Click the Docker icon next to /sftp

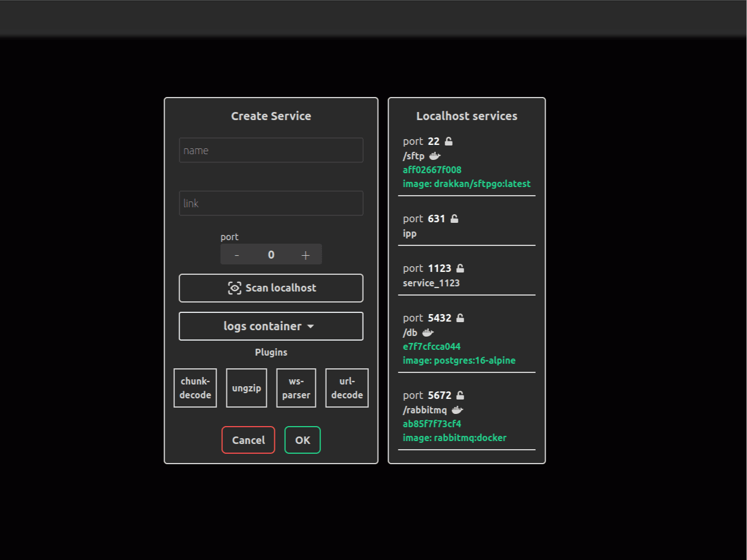435,156
